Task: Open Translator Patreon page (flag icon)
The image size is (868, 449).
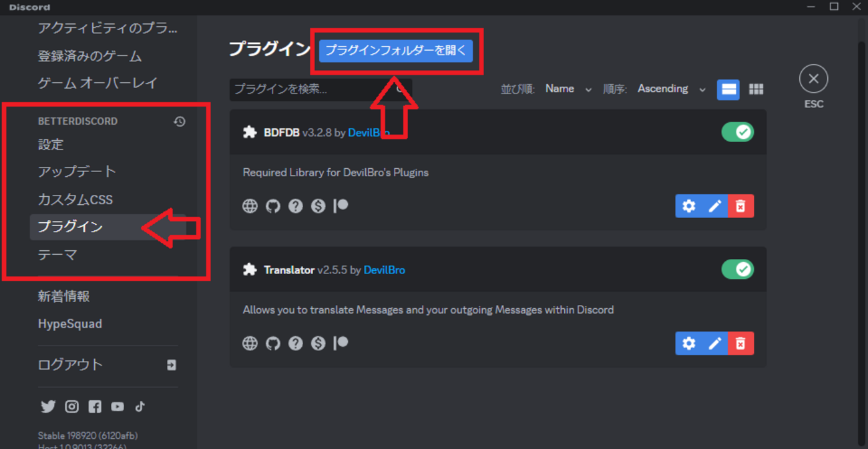Action: (x=341, y=343)
